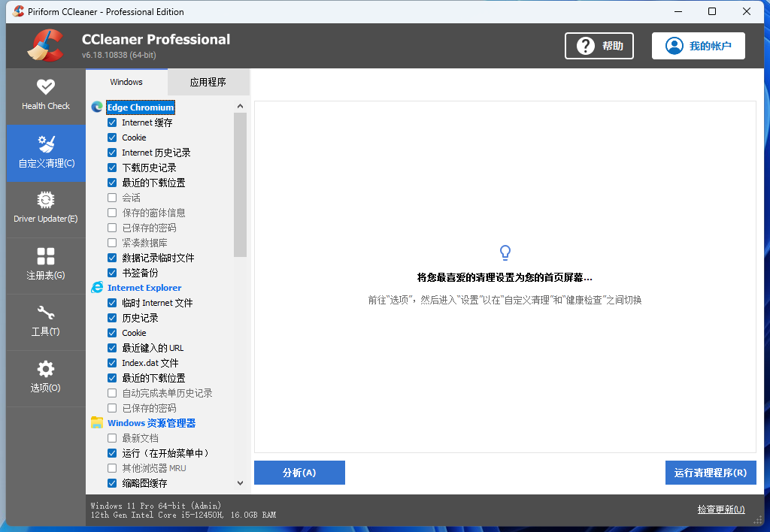Image resolution: width=770 pixels, height=532 pixels.
Task: Uncheck 运行（在开始菜单中）checkbox
Action: (112, 453)
